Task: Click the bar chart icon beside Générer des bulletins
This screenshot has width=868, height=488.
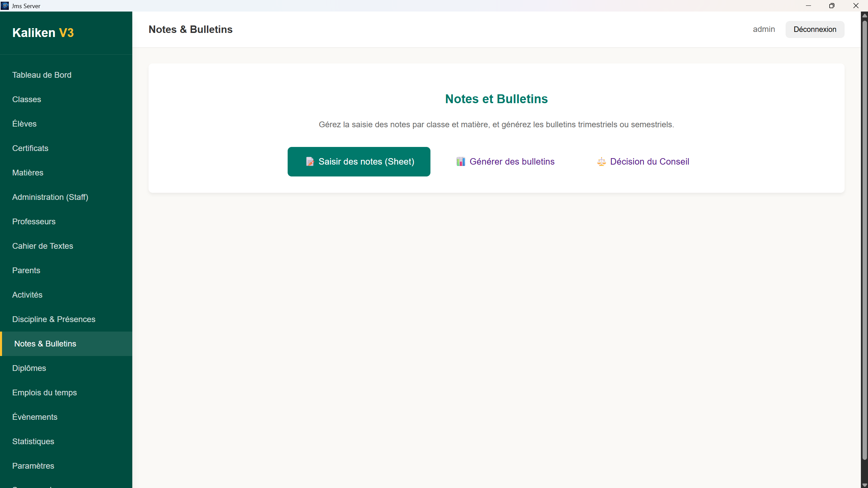Action: pos(461,162)
